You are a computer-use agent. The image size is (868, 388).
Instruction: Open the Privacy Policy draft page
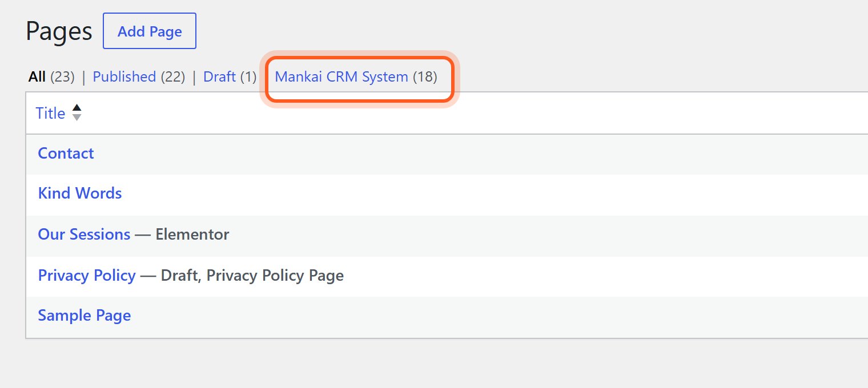click(87, 276)
